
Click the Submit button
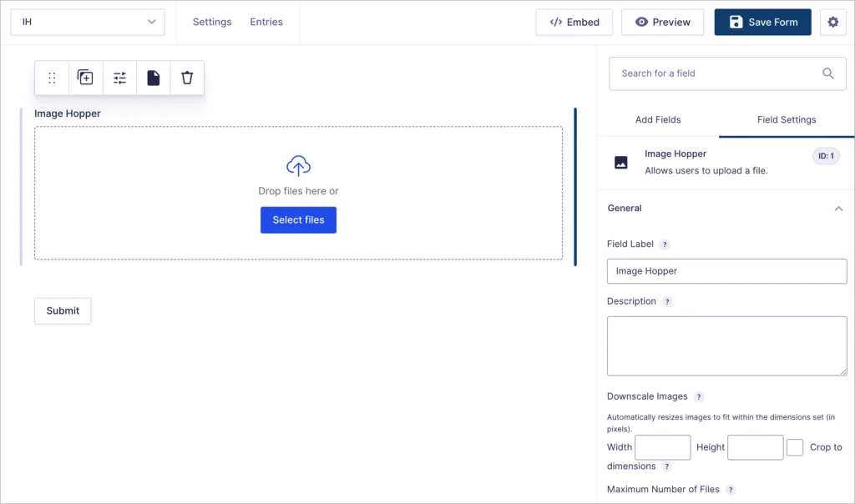(x=62, y=310)
